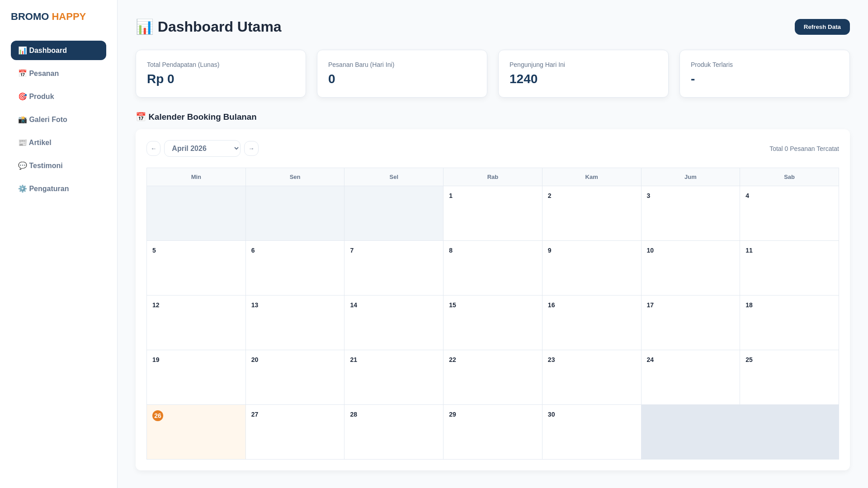868x488 pixels.
Task: Click the gear icon beside Pengaturan
Action: (22, 189)
